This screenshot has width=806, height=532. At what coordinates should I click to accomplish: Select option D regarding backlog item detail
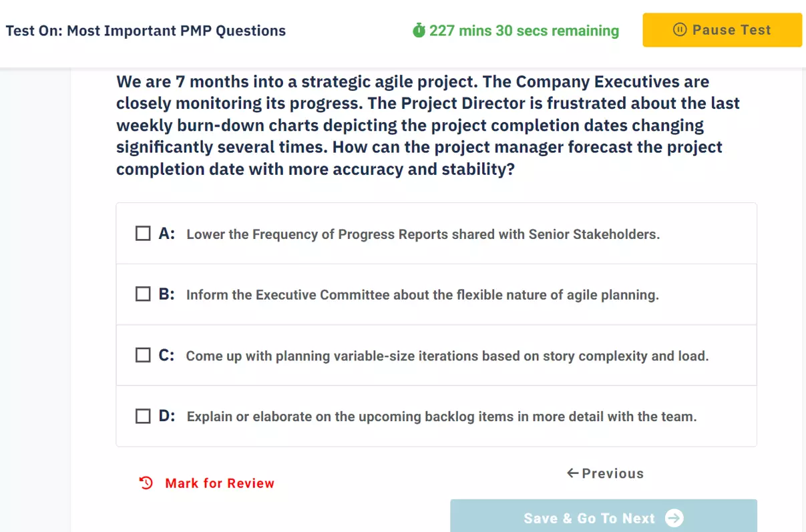coord(142,415)
